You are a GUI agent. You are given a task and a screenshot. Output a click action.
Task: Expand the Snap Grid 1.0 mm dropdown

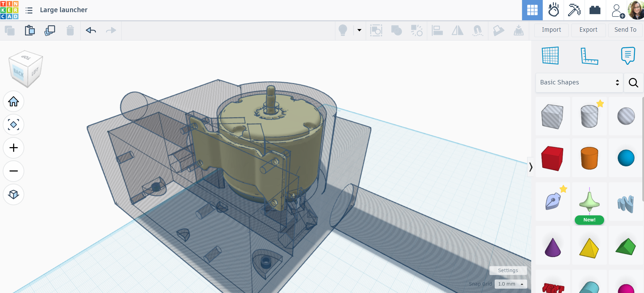[x=511, y=284]
